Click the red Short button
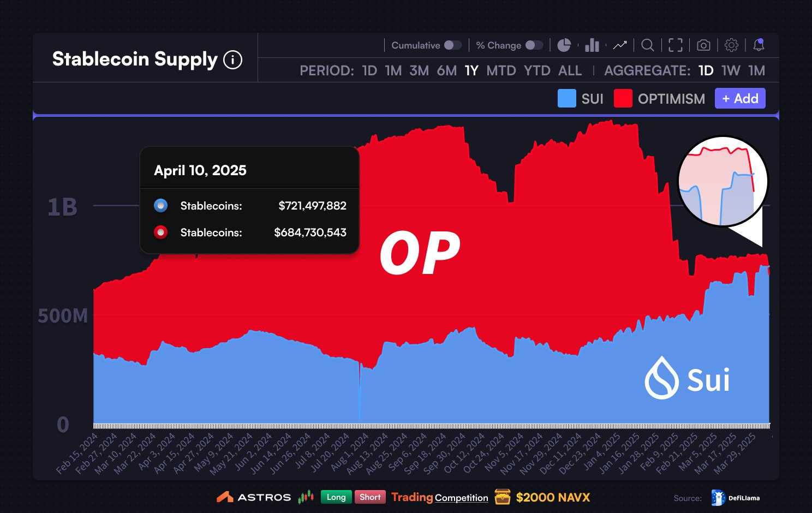 [370, 497]
